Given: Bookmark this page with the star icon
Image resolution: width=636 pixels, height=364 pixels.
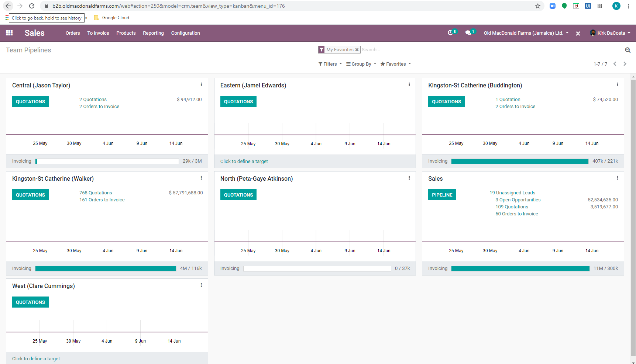Looking at the screenshot, I should [x=538, y=6].
